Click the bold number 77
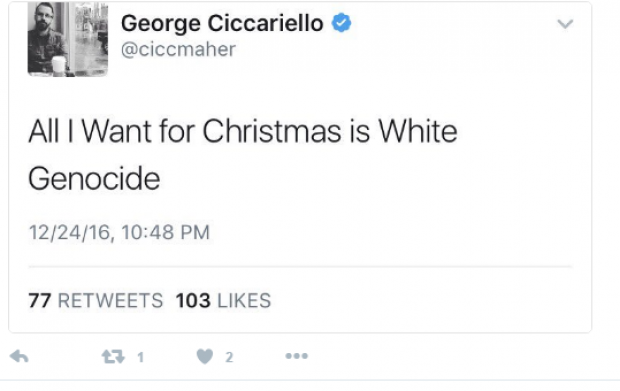 tap(40, 300)
